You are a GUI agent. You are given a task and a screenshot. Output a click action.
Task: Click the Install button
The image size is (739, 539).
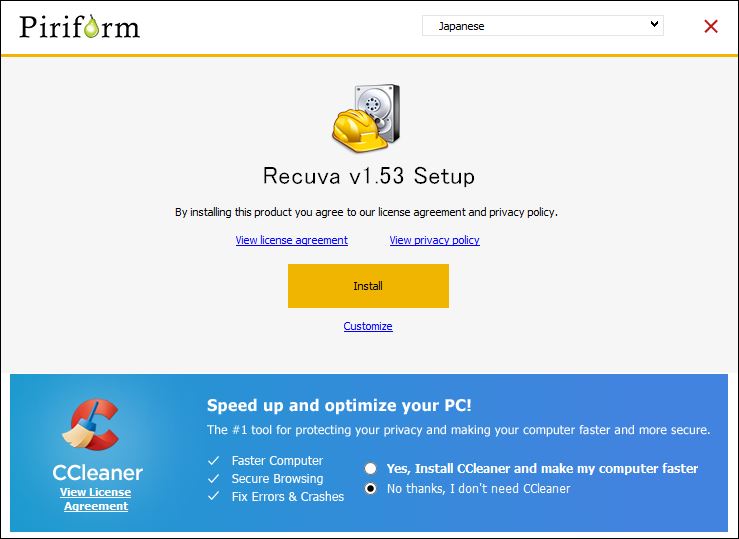[x=368, y=286]
